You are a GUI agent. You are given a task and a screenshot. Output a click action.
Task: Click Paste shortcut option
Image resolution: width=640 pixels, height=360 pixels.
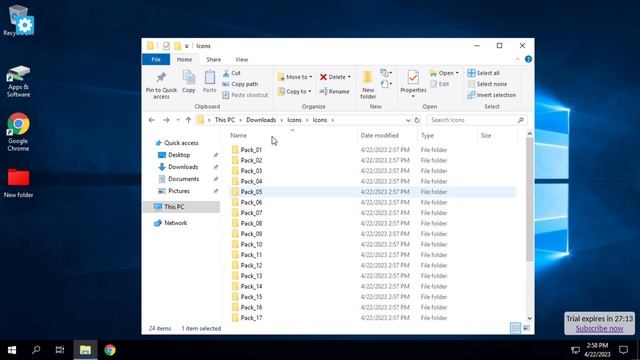pos(245,95)
